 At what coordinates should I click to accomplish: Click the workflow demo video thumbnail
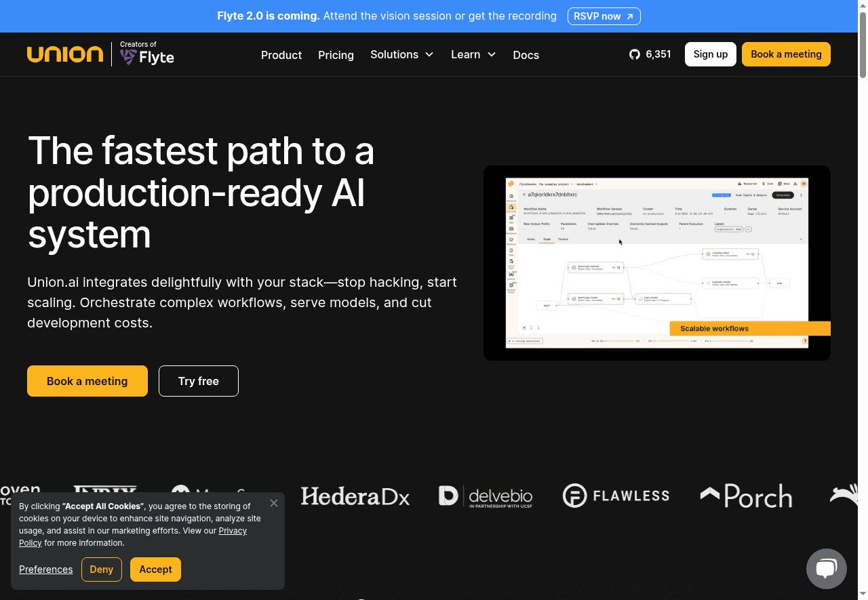pyautogui.click(x=656, y=263)
